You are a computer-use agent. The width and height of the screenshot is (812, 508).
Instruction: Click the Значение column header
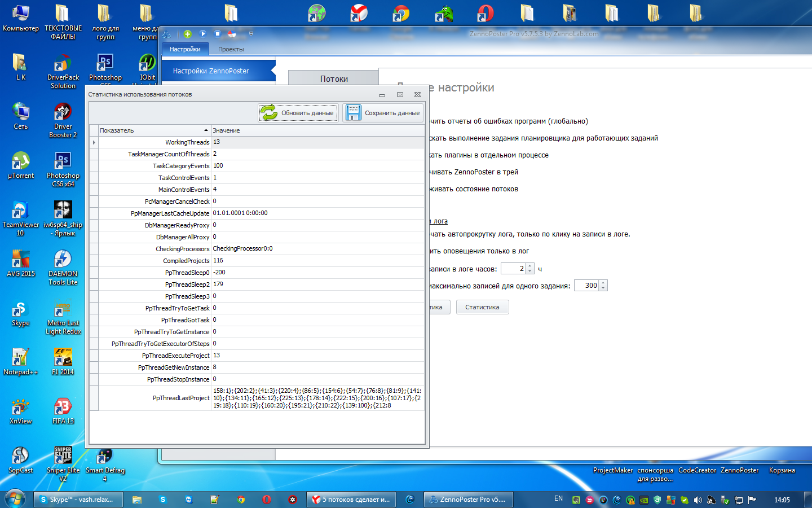[318, 130]
